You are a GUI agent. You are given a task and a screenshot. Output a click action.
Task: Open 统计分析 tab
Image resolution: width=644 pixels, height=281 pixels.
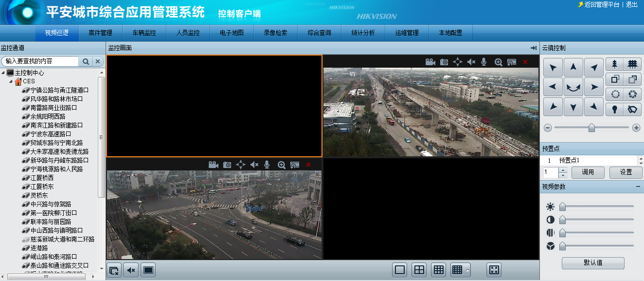point(363,33)
